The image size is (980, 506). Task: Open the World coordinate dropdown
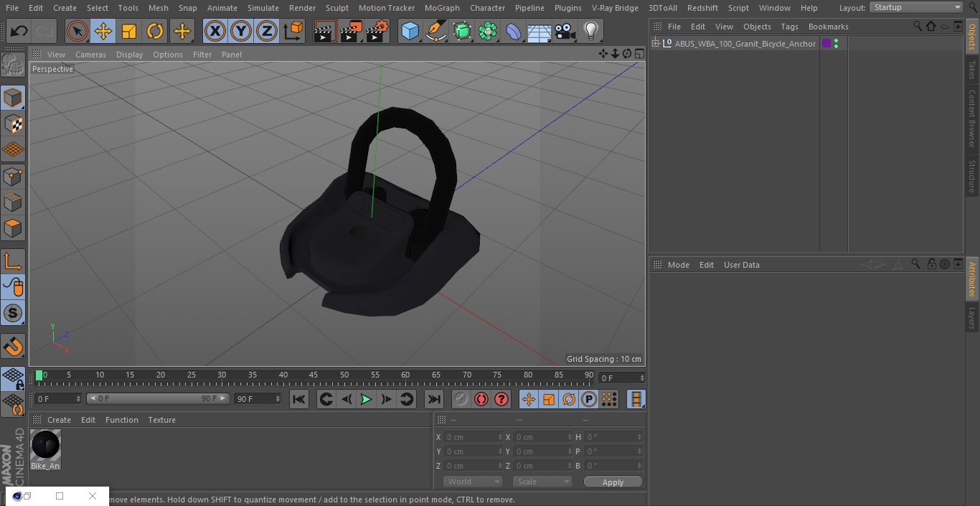click(473, 482)
